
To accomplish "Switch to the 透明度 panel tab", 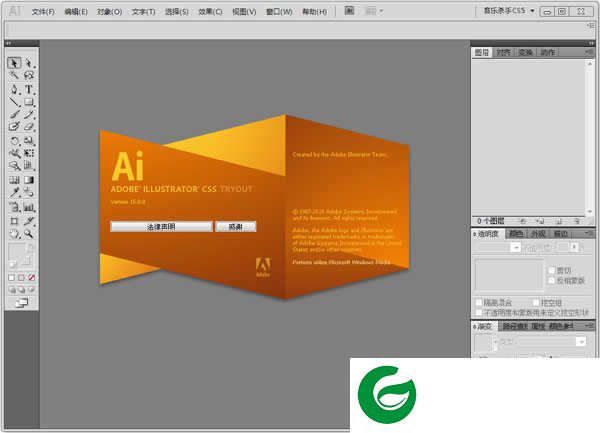I will pos(488,234).
